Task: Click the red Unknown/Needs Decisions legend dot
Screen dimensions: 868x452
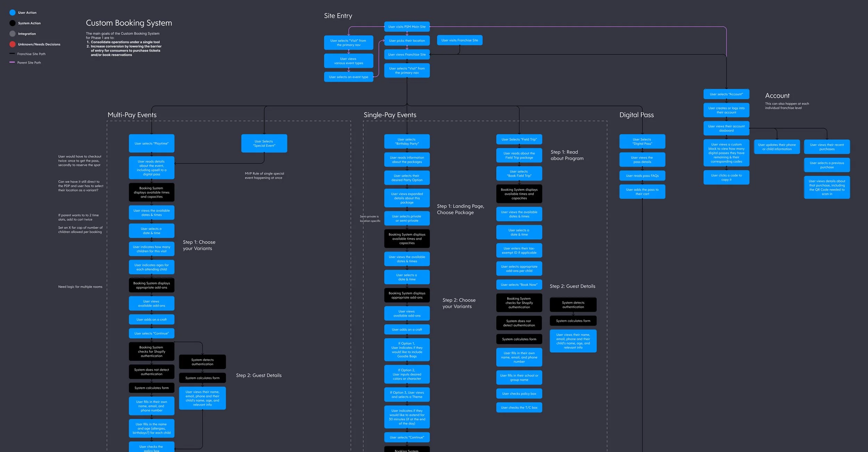Action: [x=12, y=44]
